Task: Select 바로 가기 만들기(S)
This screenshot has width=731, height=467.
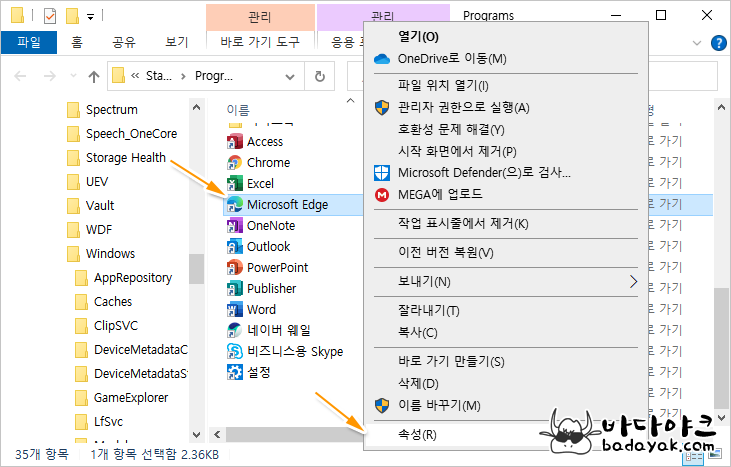Action: (506, 362)
